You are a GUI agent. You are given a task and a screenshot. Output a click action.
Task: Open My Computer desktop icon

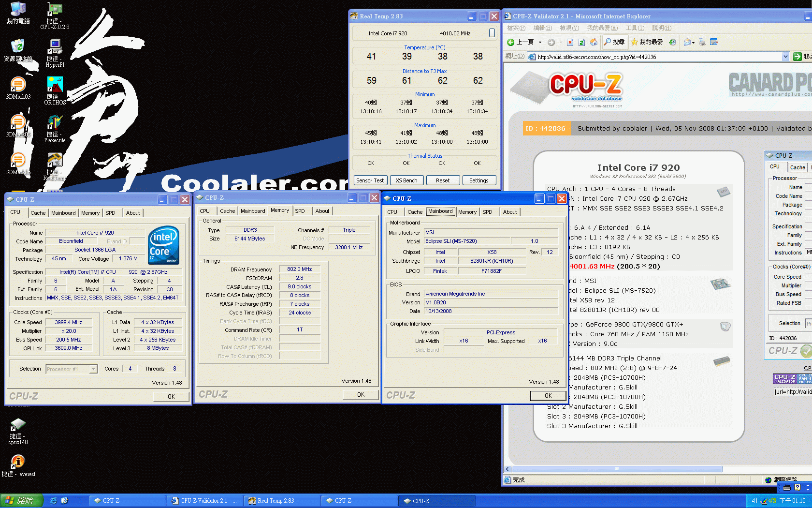point(18,13)
